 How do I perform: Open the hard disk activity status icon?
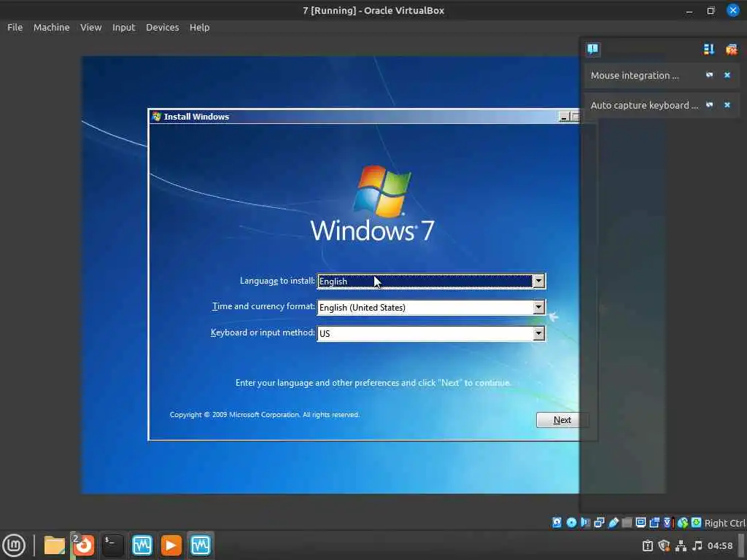(557, 522)
